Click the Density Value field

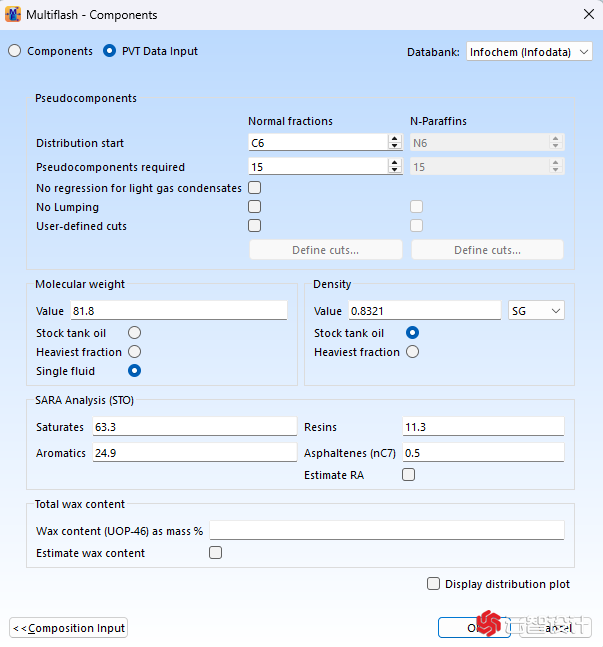(x=425, y=310)
